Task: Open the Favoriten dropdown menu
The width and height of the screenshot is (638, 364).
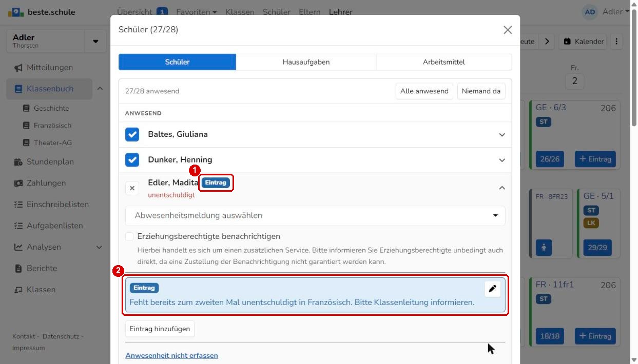Action: (197, 12)
